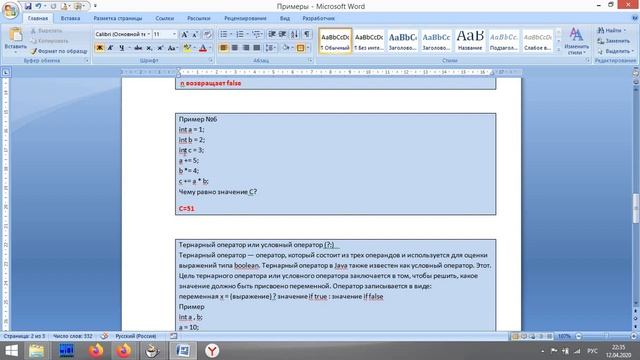Screen dimensions: 640x360
Task: Decrease font size with shrink font icon
Action: (x=195, y=34)
